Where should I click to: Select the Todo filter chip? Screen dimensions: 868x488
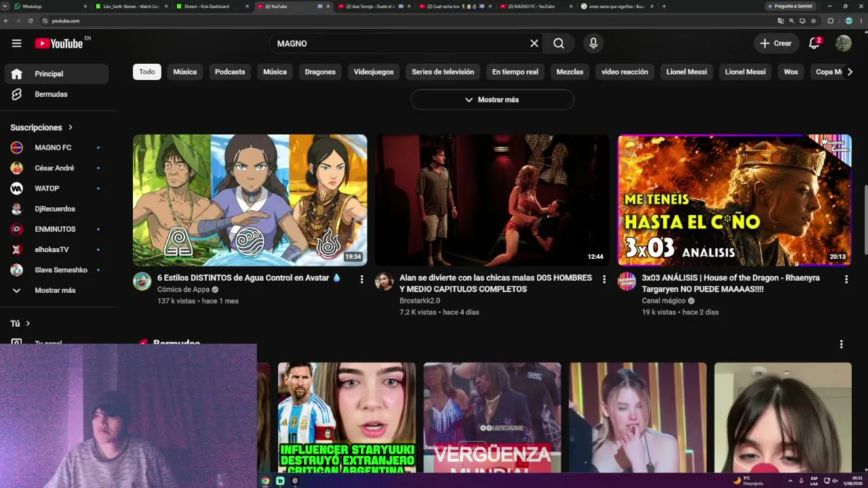point(147,72)
